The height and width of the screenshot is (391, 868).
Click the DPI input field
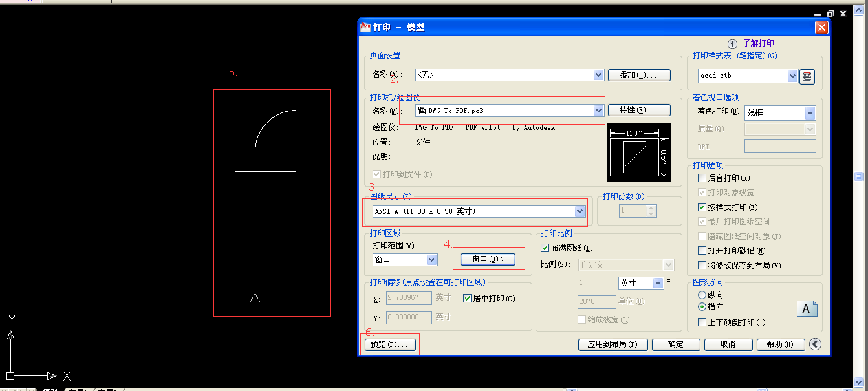780,146
